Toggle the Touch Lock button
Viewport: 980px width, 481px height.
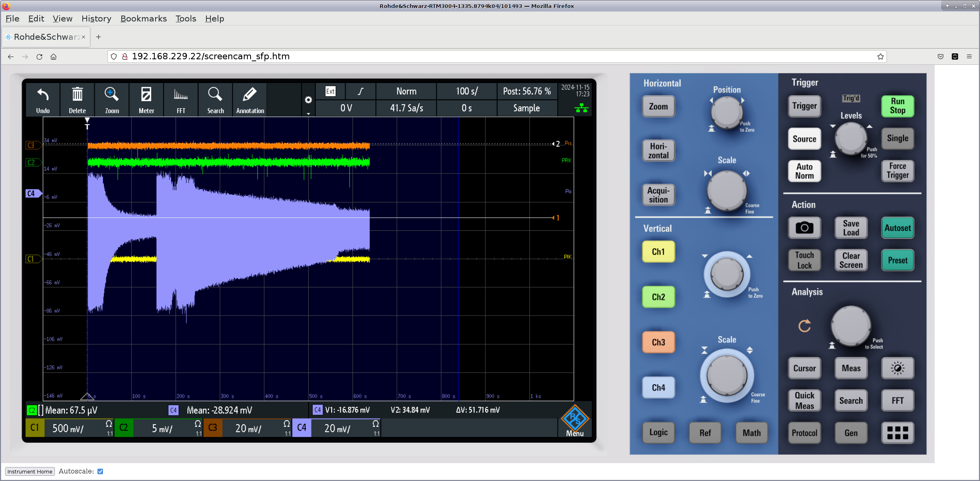[804, 260]
